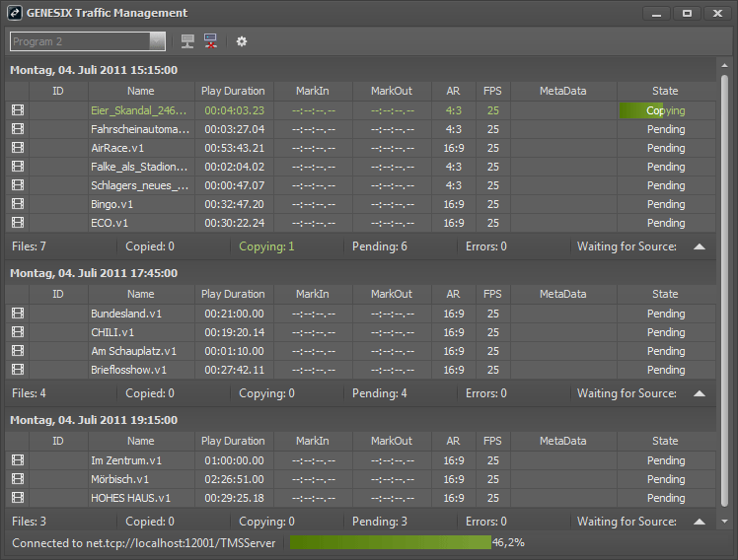Viewport: 738px width, 560px height.
Task: Click film icon beside AirRace.v1 row
Action: coord(18,148)
